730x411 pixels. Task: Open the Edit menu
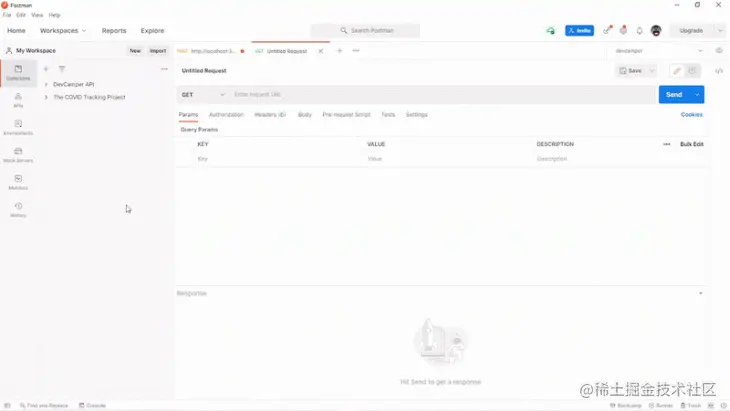[21, 15]
